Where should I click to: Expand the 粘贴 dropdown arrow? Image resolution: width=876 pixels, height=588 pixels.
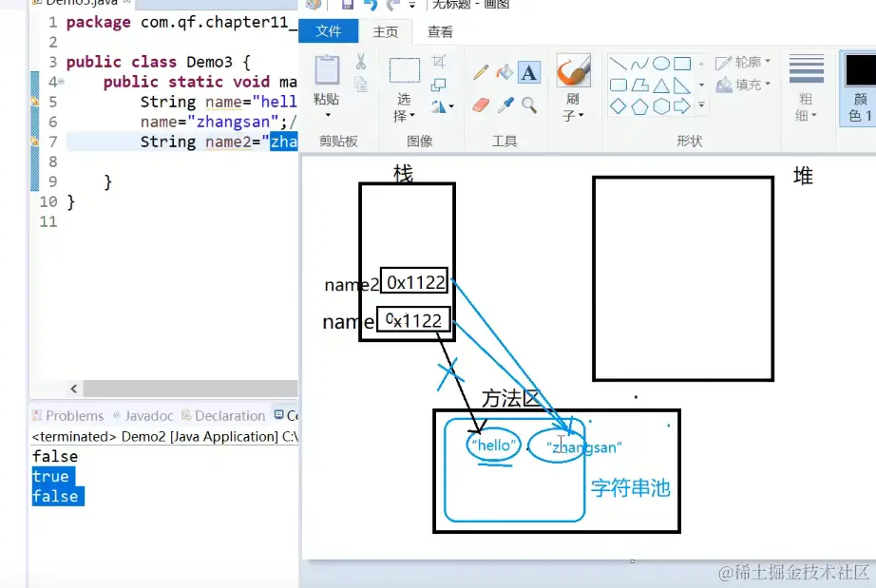(x=328, y=115)
